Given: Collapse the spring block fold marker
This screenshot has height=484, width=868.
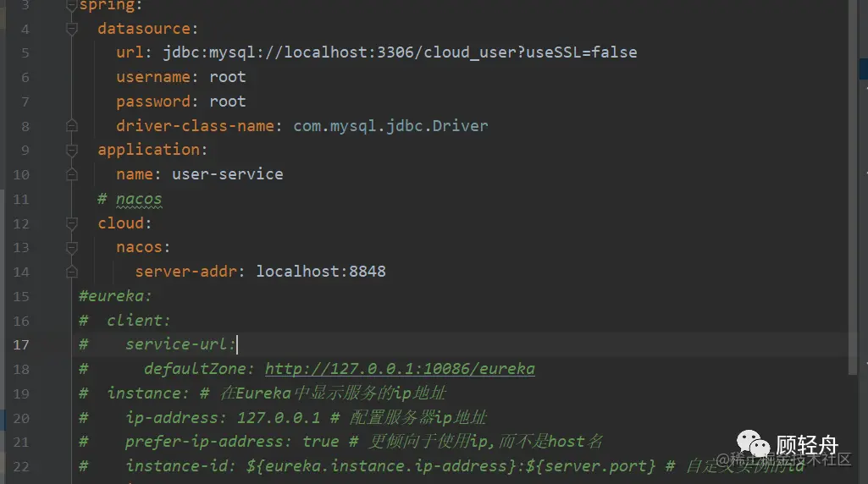Looking at the screenshot, I should coord(71,6).
